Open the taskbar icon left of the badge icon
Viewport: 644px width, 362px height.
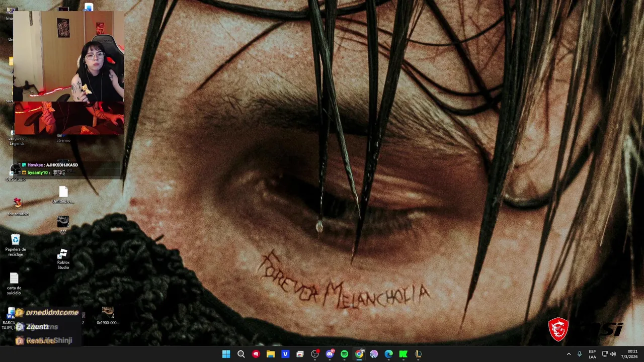click(300, 354)
